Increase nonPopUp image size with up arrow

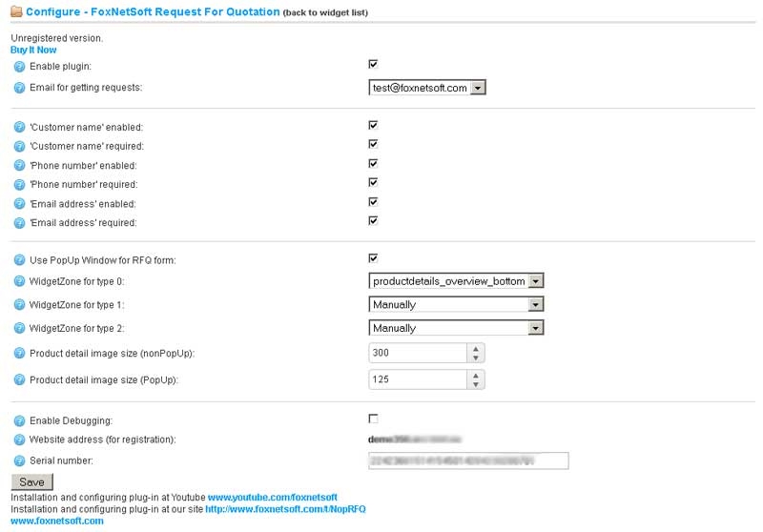point(476,348)
